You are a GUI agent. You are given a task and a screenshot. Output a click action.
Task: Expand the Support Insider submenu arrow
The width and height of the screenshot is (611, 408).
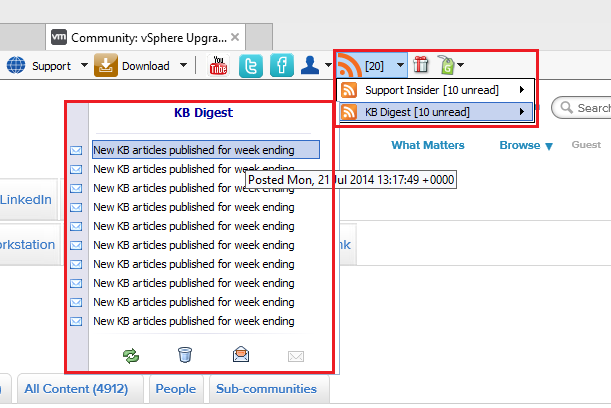click(522, 90)
